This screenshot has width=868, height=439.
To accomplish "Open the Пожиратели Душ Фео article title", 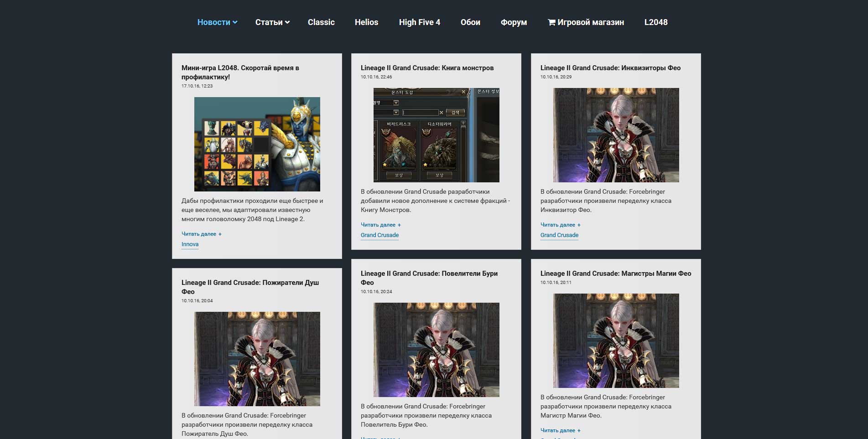I will 250,287.
